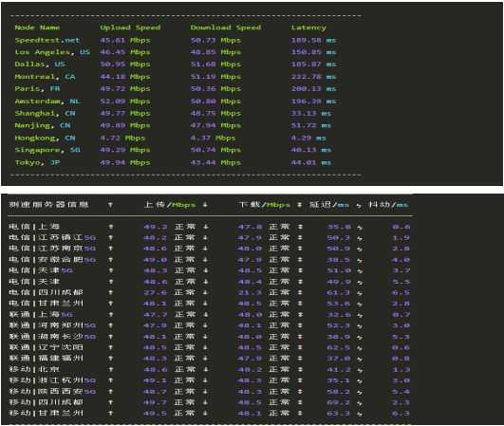Click the latency value in the Tokyo row
Image resolution: width=504 pixels, height=426 pixels.
coord(310,162)
